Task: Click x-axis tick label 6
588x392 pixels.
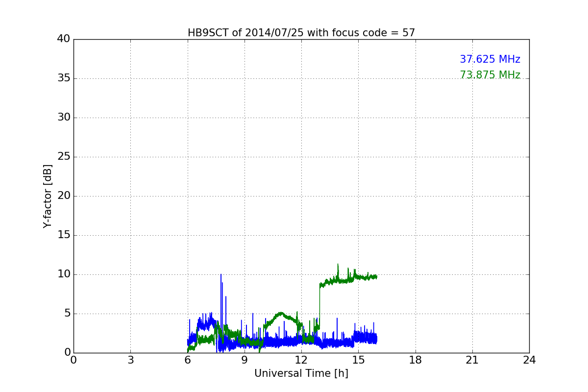Action: click(x=188, y=360)
